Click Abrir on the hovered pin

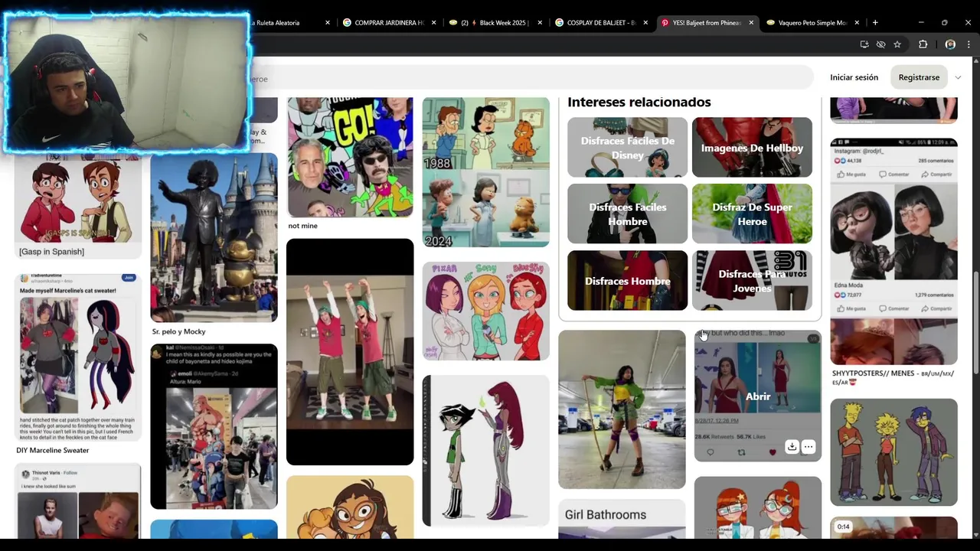[758, 396]
